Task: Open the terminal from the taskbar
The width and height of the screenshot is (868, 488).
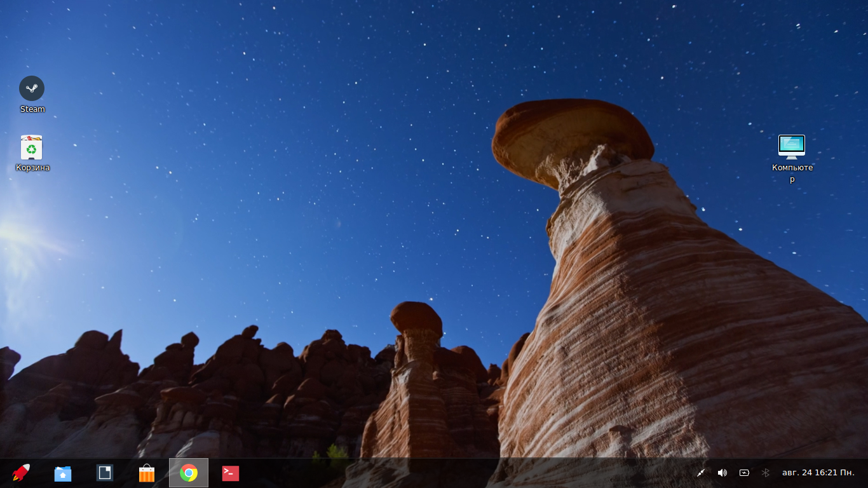Action: [x=231, y=473]
